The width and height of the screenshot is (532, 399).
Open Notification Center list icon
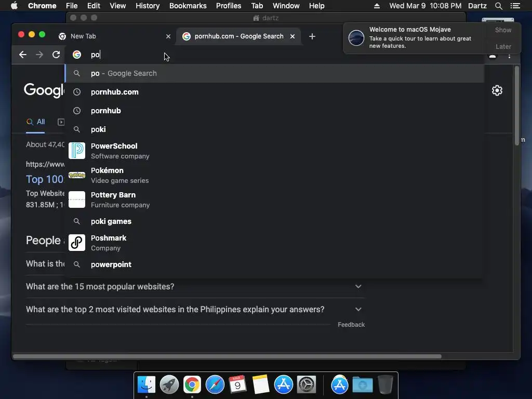pyautogui.click(x=515, y=6)
